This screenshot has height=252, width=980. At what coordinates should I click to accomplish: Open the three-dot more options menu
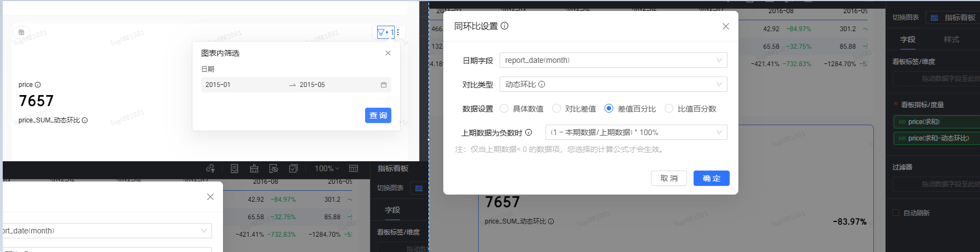(x=398, y=32)
